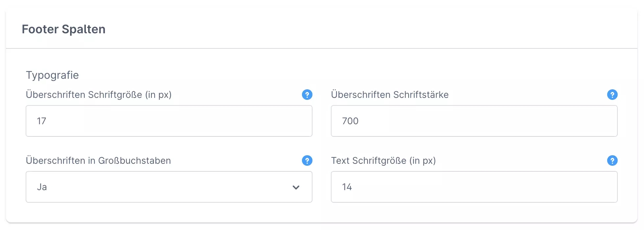
Task: Click the 'Überschriften in Großbuchstaben' label text
Action: pos(98,161)
